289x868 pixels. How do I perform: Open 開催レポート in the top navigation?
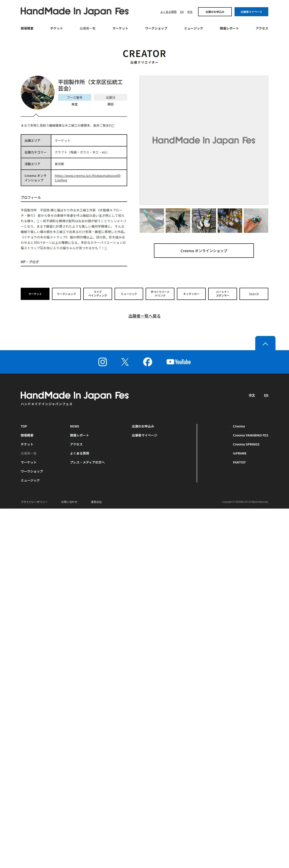229,28
